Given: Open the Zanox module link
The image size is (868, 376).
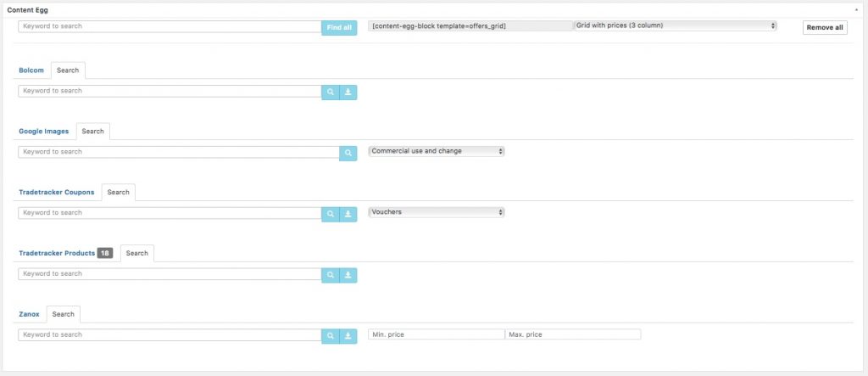Looking at the screenshot, I should click(30, 314).
